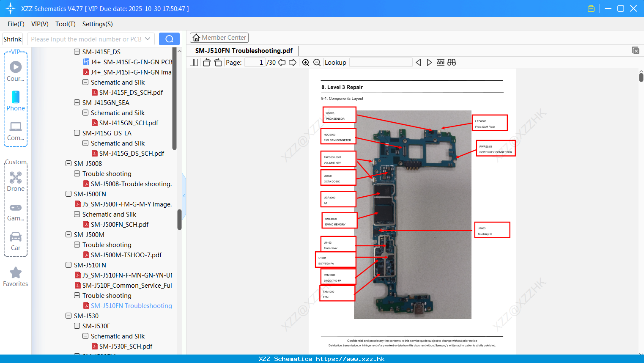Collapse the SM-J530F node
Screen dimensions: 644x363
pyautogui.click(x=77, y=326)
